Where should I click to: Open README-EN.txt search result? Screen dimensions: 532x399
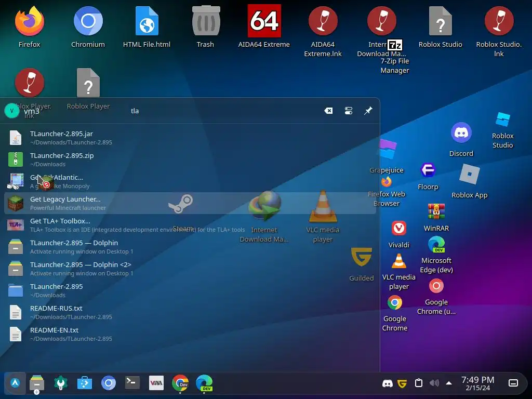point(190,334)
